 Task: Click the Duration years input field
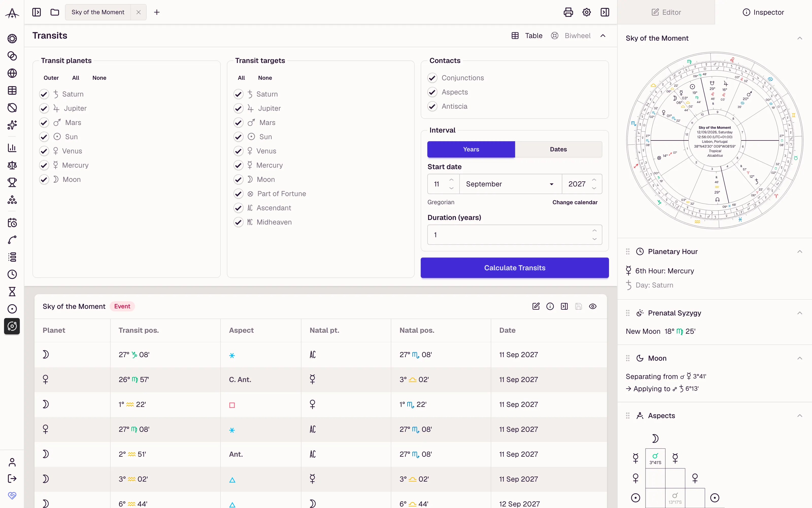(x=515, y=235)
